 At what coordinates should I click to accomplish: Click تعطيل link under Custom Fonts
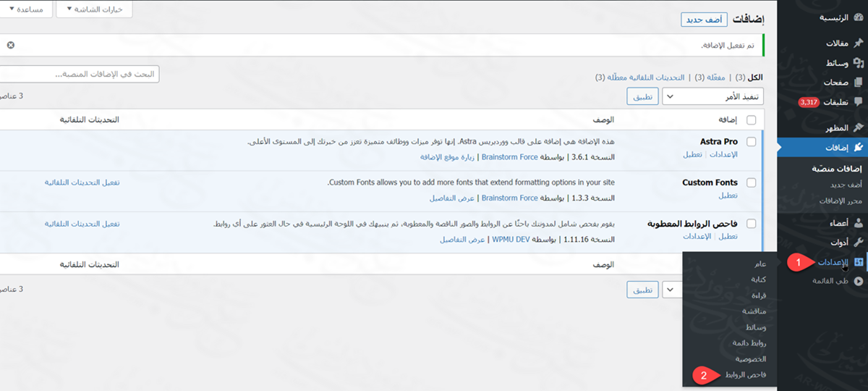click(x=728, y=195)
